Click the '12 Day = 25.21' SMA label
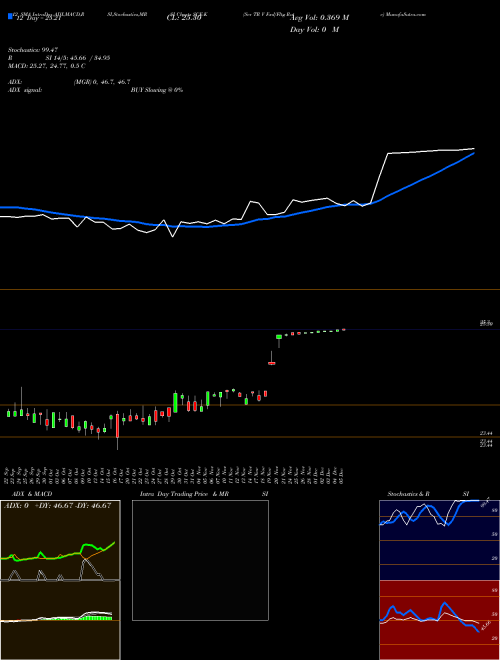 click(x=37, y=18)
